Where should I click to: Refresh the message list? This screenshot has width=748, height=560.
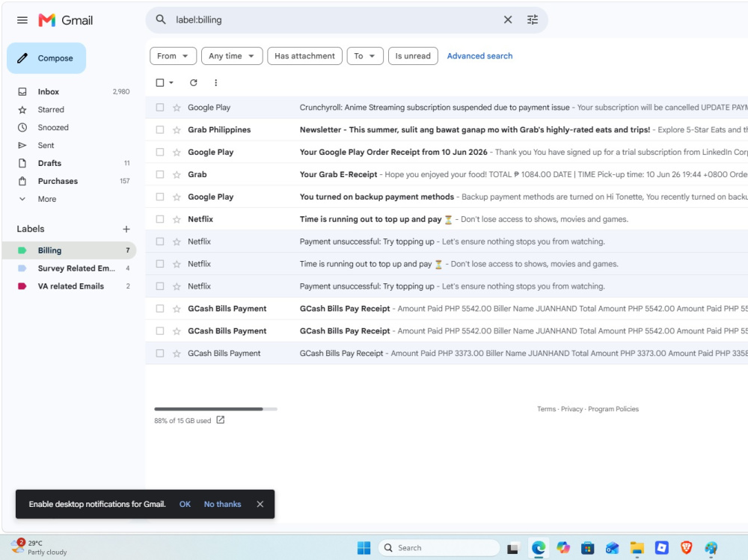193,82
